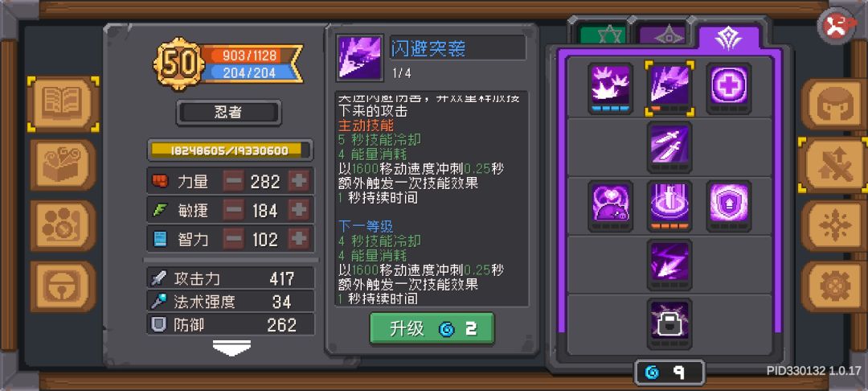868x391 pixels.
Task: Expand the stats list with down arrow
Action: point(231,348)
